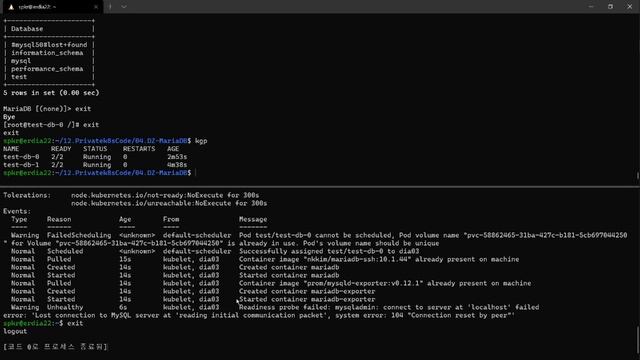640x360 pixels.
Task: Click the 'From' events column header
Action: (x=171, y=220)
